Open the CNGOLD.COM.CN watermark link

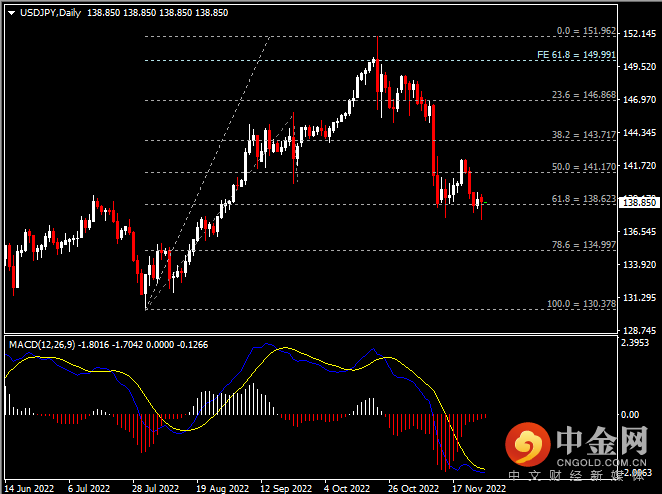coord(599,463)
